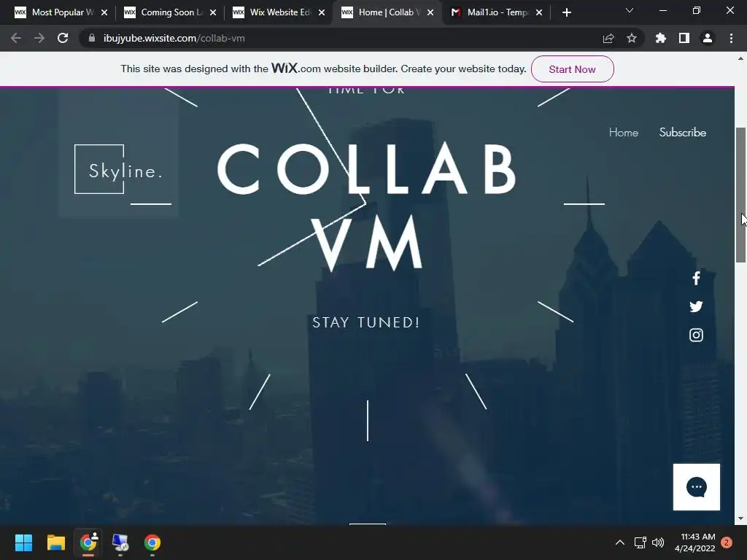
Task: Go back to the previous page
Action: coord(16,38)
